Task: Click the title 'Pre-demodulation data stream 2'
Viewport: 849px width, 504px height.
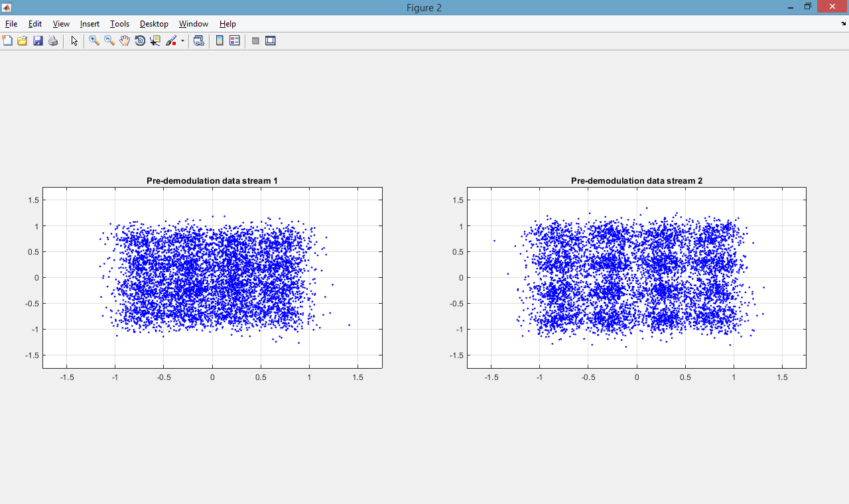Action: point(637,180)
